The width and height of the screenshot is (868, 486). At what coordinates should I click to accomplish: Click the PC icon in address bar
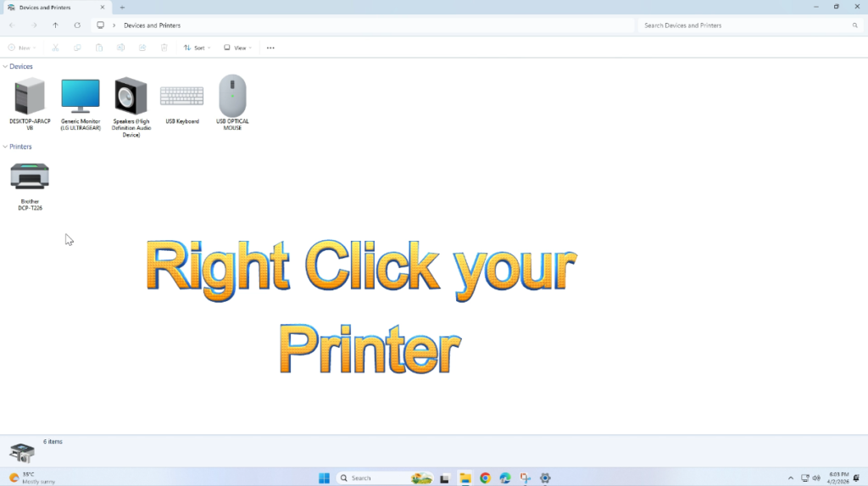(x=100, y=25)
